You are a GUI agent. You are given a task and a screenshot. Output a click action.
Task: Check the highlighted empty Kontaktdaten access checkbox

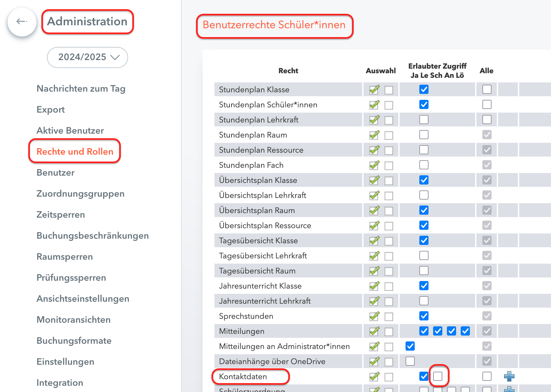click(438, 376)
